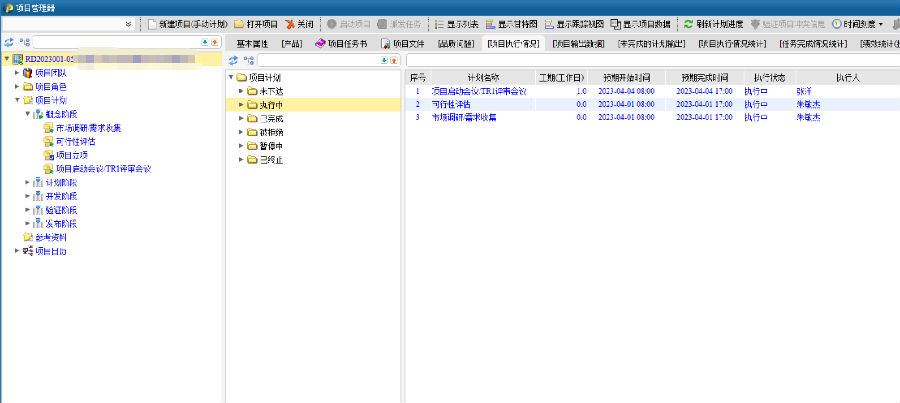Image resolution: width=900 pixels, height=403 pixels.
Task: Open the [未完成的计划输出] tab
Action: (x=651, y=44)
